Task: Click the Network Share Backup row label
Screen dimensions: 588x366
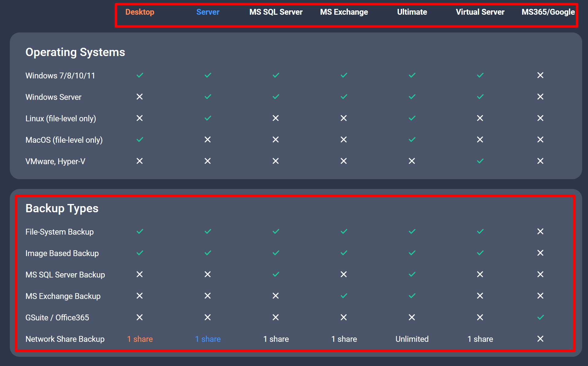Action: pyautogui.click(x=65, y=339)
